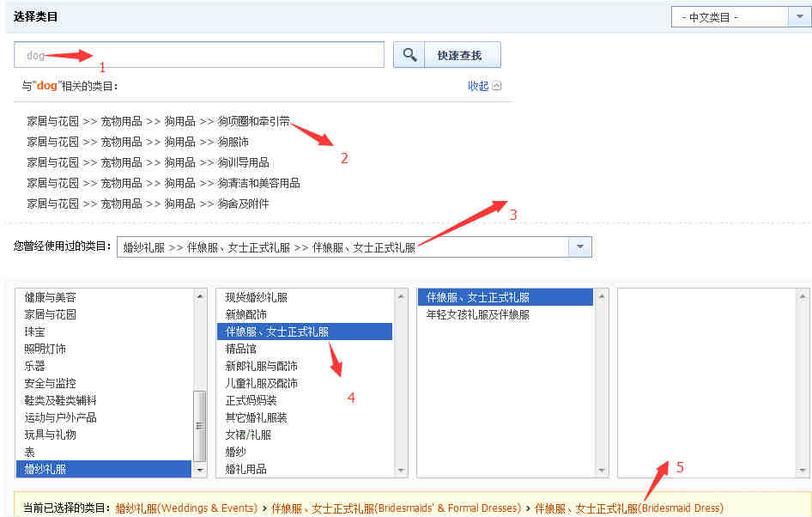Click 伴娘服(Bridesmaid Dress) breadcrumb

pos(628,508)
